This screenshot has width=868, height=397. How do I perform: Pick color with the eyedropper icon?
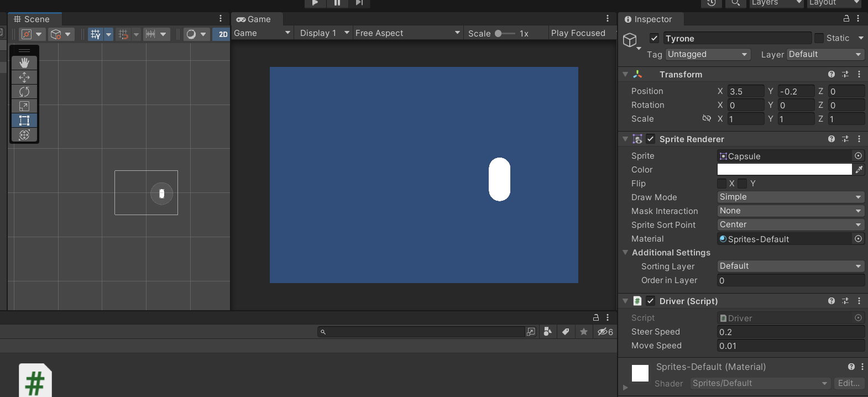click(x=859, y=170)
